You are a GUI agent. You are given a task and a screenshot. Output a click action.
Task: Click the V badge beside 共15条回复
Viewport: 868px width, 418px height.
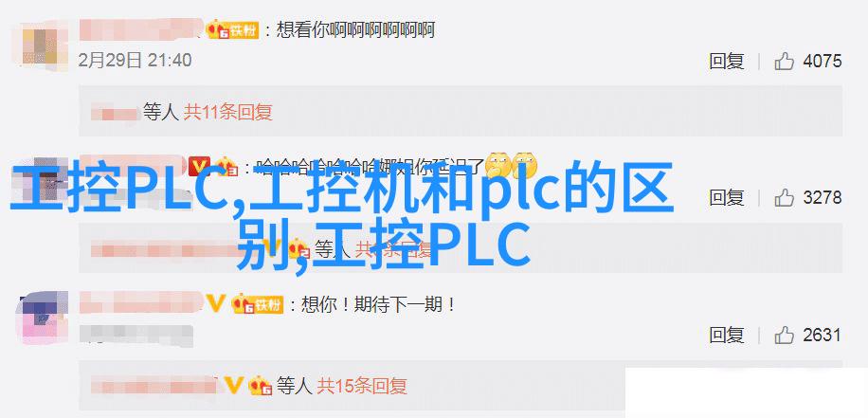235,385
